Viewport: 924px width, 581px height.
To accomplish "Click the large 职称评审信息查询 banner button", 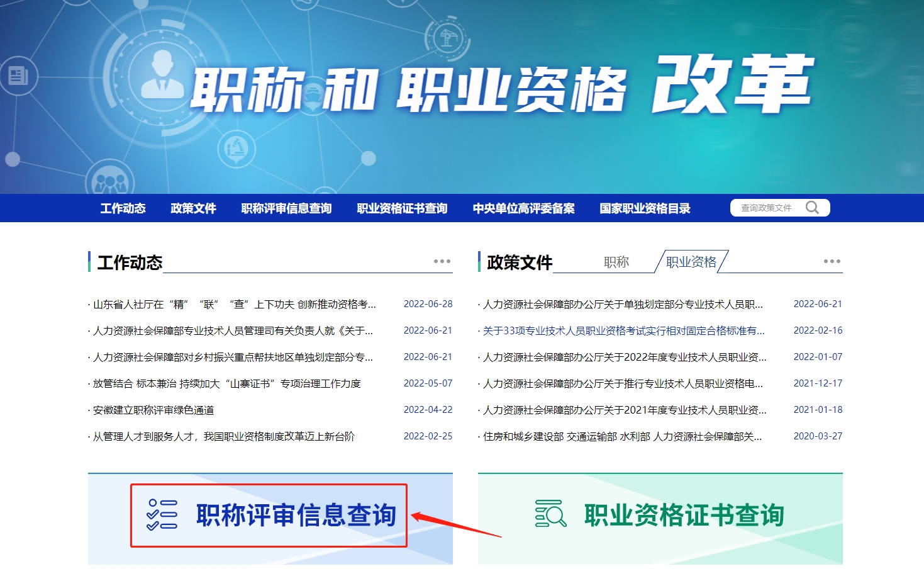I will tap(296, 515).
